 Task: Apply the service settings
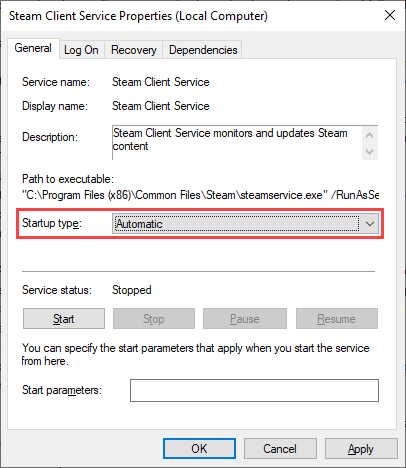[x=361, y=449]
